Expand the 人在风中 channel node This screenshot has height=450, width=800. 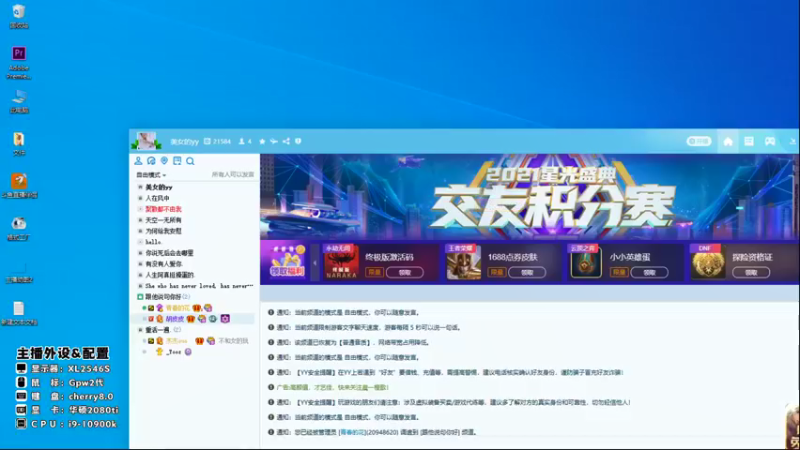click(x=140, y=198)
